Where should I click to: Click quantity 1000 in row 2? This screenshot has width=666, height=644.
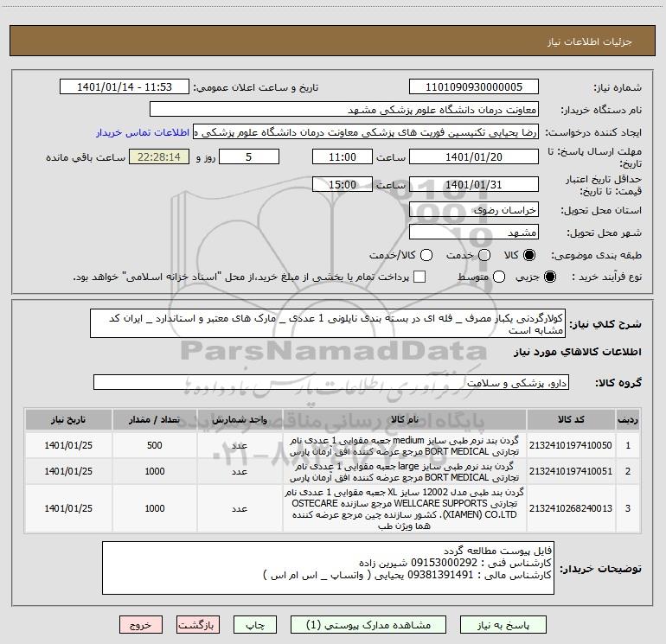click(155, 471)
